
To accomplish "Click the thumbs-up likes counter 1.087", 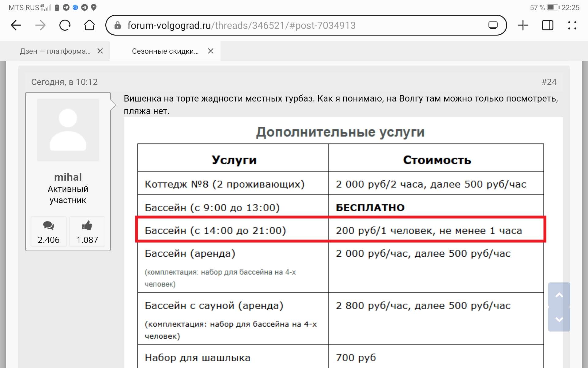I will tap(87, 232).
